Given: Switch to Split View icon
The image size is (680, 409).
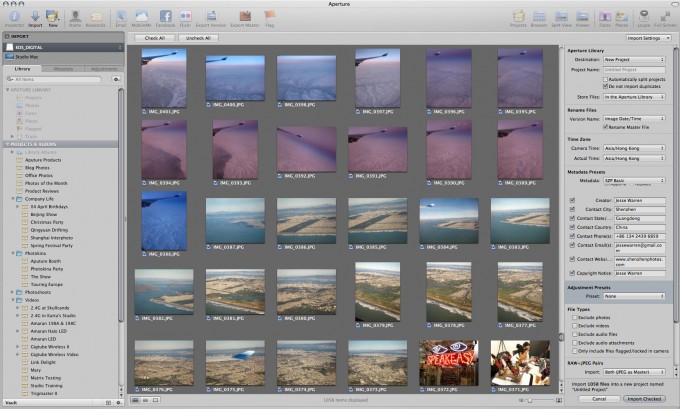Looking at the screenshot, I should (561, 17).
